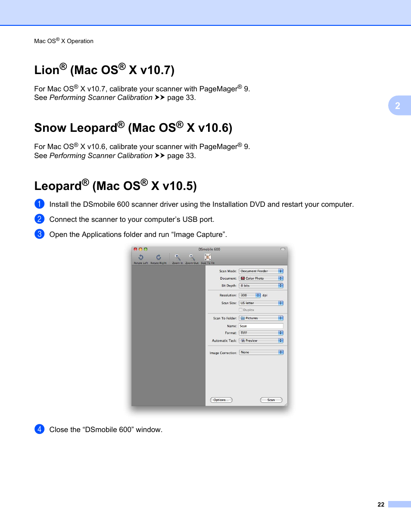Enable the Duplex checkbox
411x532 pixels.
[240, 310]
